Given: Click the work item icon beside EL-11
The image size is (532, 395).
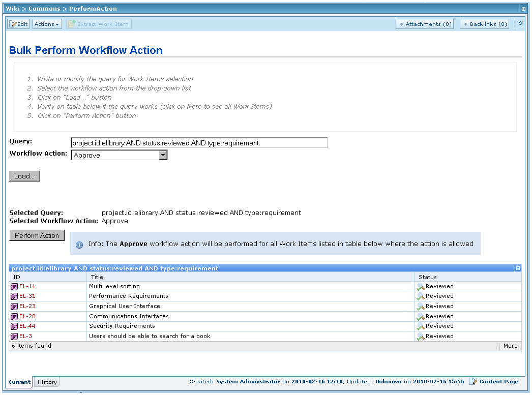Looking at the screenshot, I should click(14, 286).
